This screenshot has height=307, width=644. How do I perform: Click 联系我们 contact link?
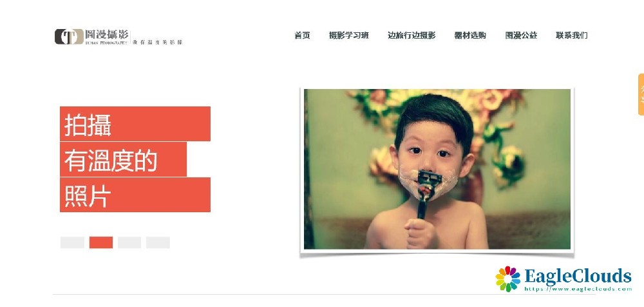pos(572,35)
